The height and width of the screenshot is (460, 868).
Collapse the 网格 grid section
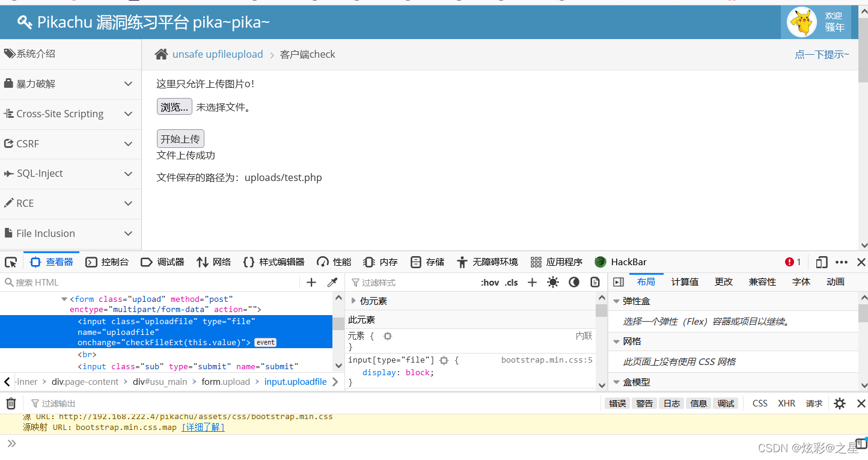617,342
